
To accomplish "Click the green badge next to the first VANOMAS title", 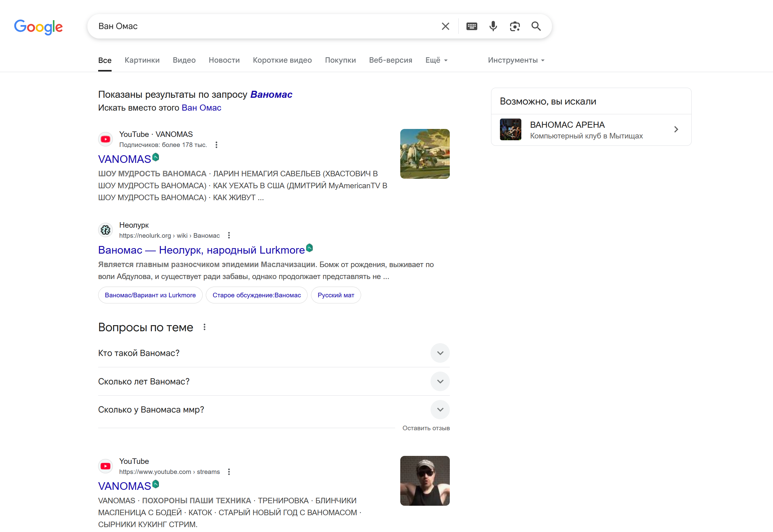I will coord(156,157).
